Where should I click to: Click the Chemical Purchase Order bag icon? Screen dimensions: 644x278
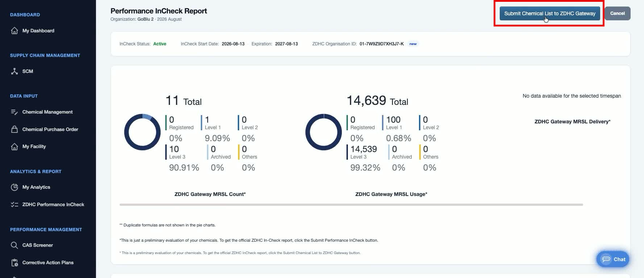(x=14, y=130)
